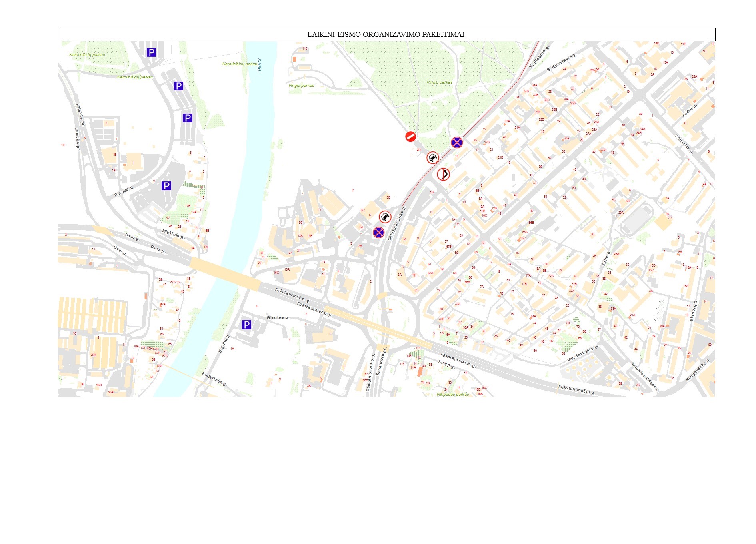This screenshot has height=544, width=756.
Task: Click the no-stopping sign near building 6A
Action: coord(378,232)
